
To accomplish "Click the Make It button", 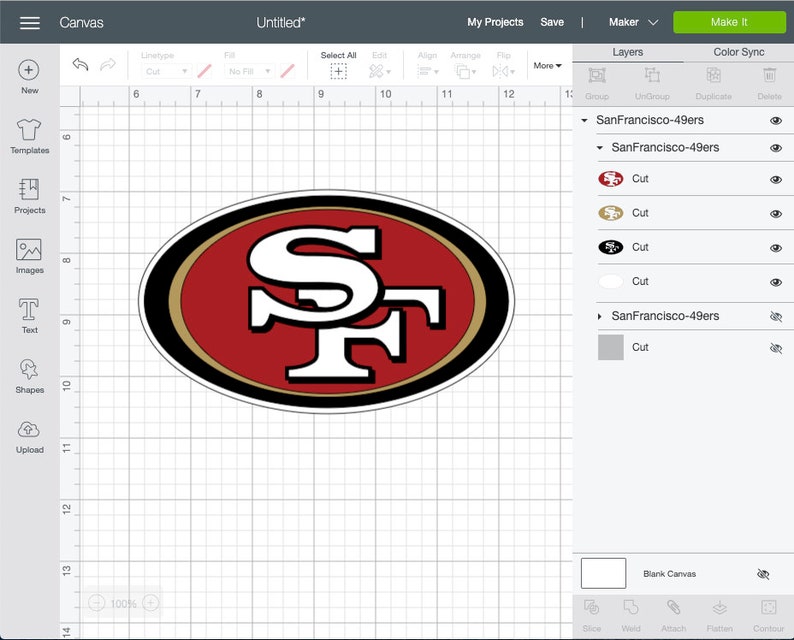I will (x=729, y=22).
